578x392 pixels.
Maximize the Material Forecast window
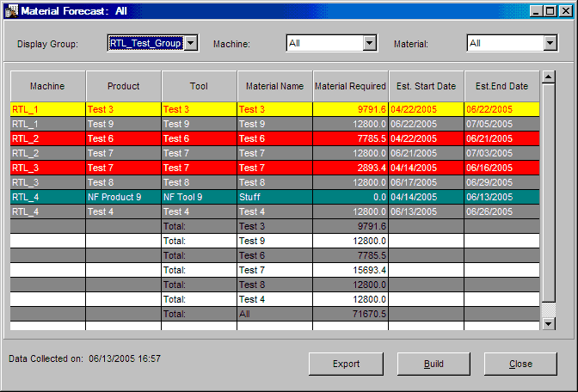pyautogui.click(x=550, y=11)
